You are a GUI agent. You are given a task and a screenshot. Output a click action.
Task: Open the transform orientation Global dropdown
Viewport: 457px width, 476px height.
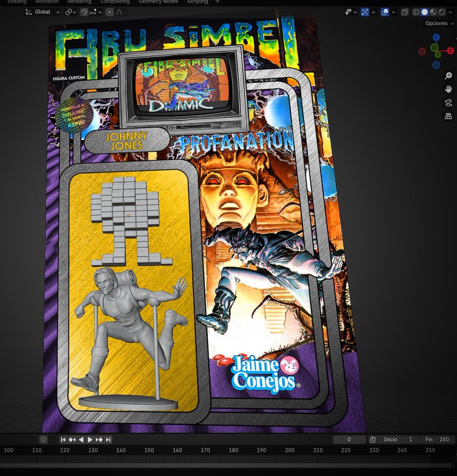tap(42, 12)
